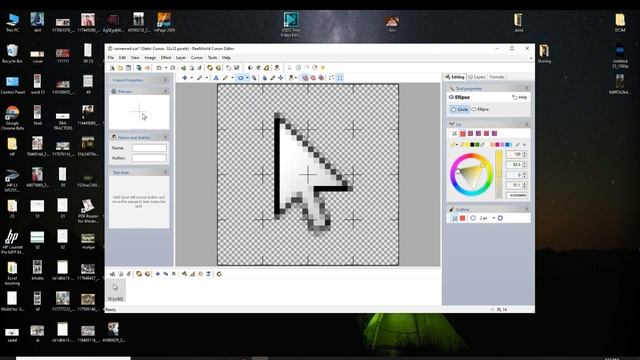Click the transform diamond tool icon

[x=184, y=78]
